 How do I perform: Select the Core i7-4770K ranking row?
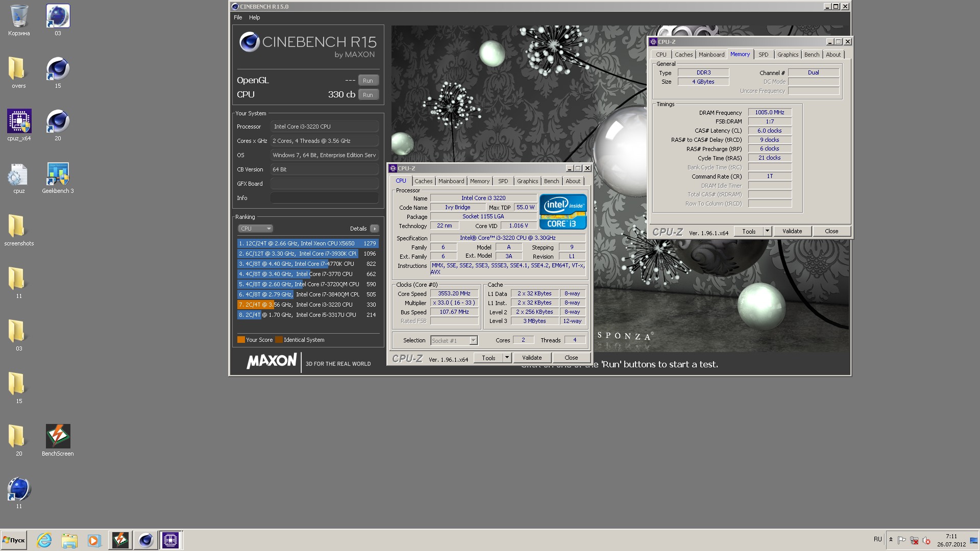(308, 264)
